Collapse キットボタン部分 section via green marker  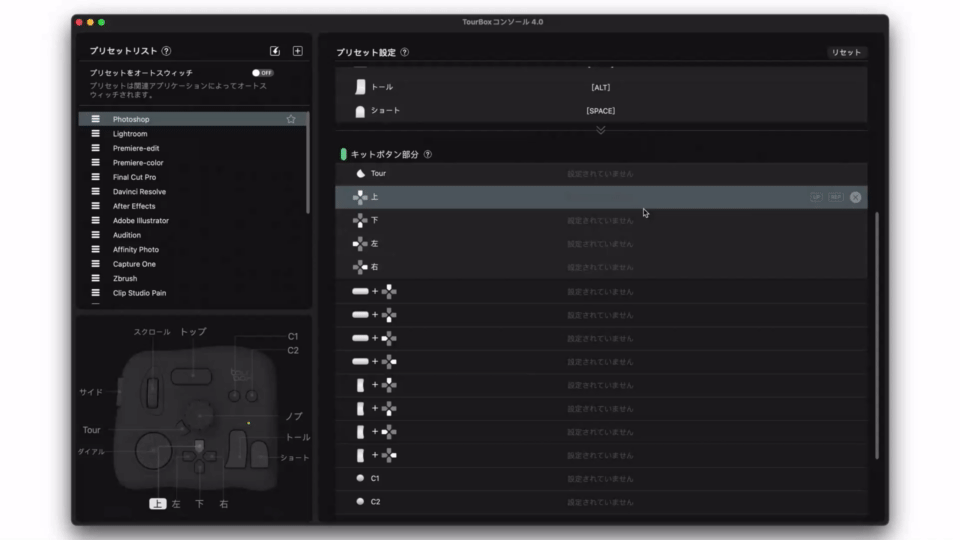coord(343,155)
